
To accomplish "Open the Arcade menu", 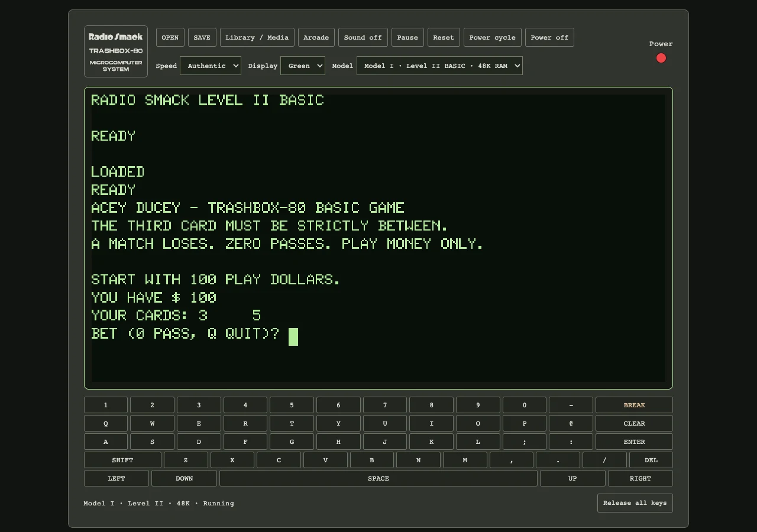I will [316, 37].
